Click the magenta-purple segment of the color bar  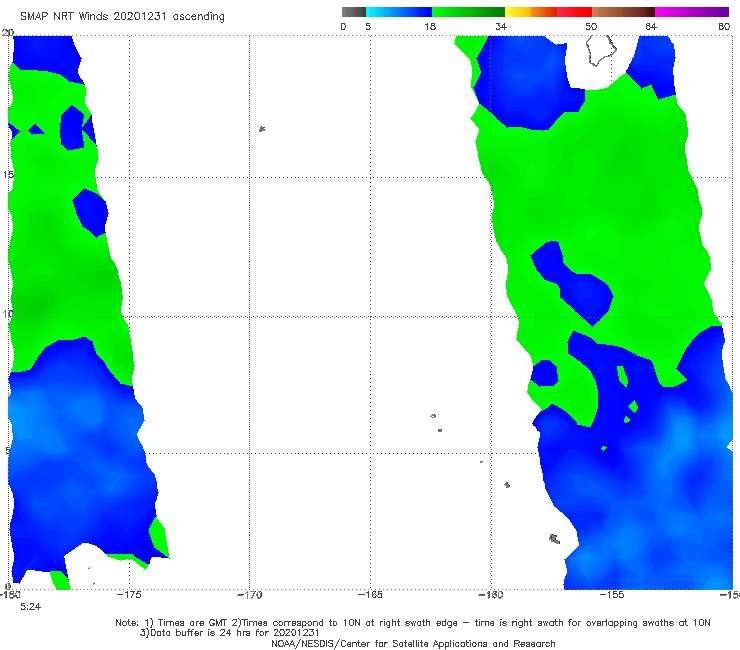(x=692, y=12)
